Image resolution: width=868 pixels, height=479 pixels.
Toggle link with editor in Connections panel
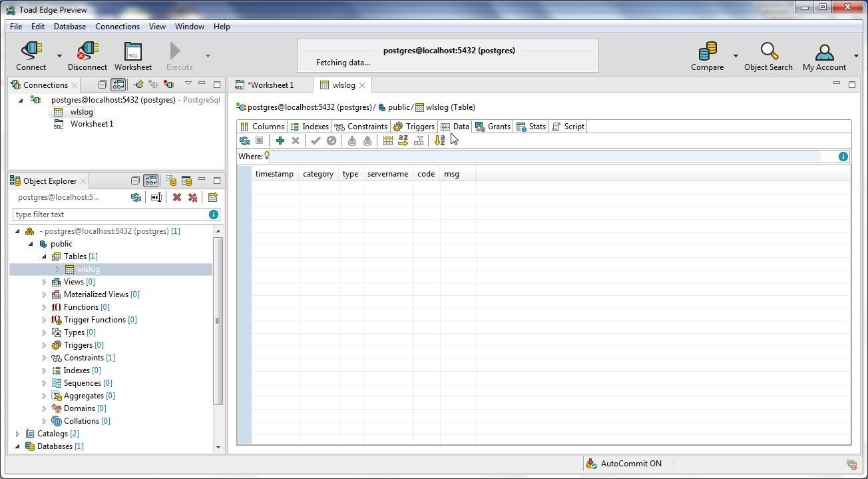118,85
